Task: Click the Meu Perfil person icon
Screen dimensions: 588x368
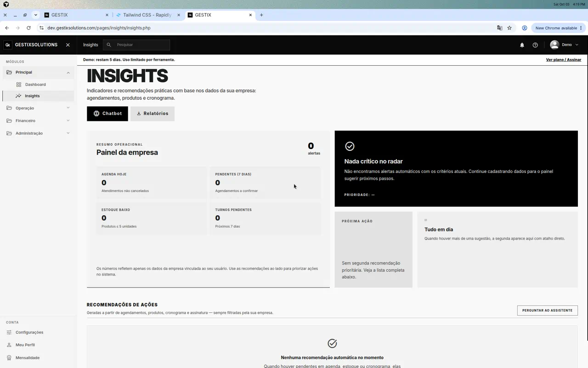Action: tap(9, 345)
